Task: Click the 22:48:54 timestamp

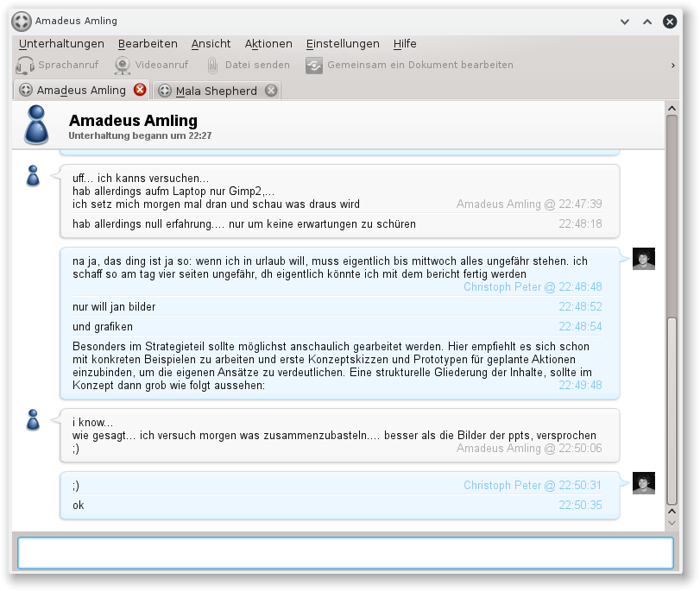Action: click(x=580, y=326)
